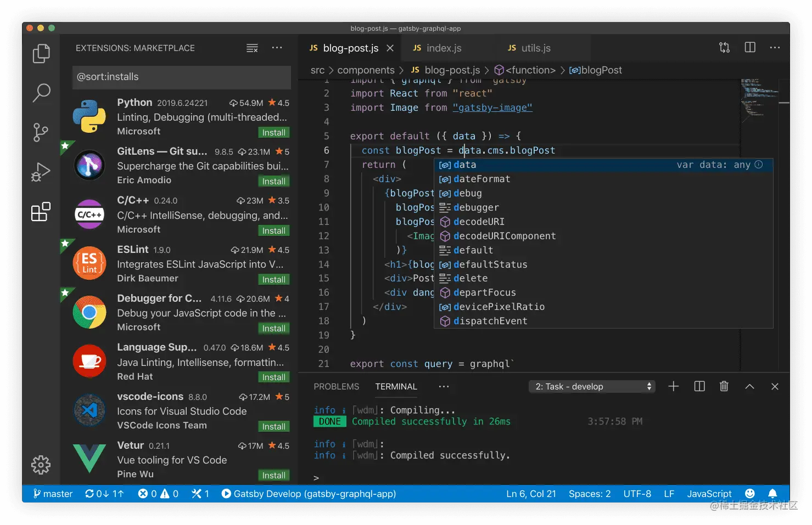
Task: Synchronize changes in status bar
Action: pos(104,493)
